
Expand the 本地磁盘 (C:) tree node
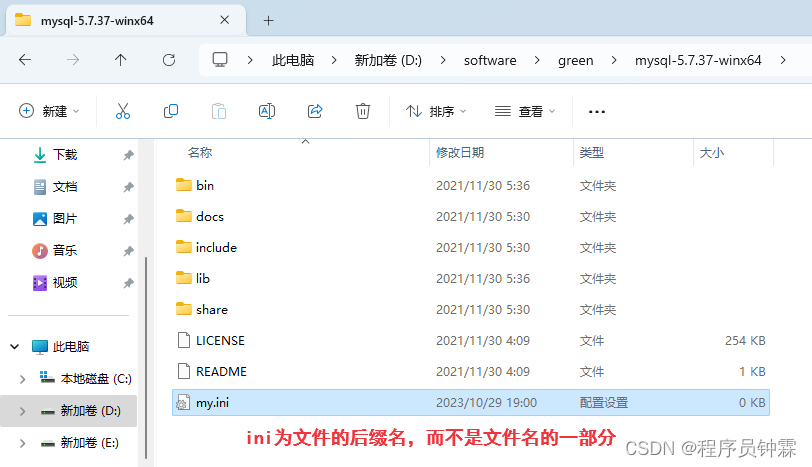click(22, 379)
